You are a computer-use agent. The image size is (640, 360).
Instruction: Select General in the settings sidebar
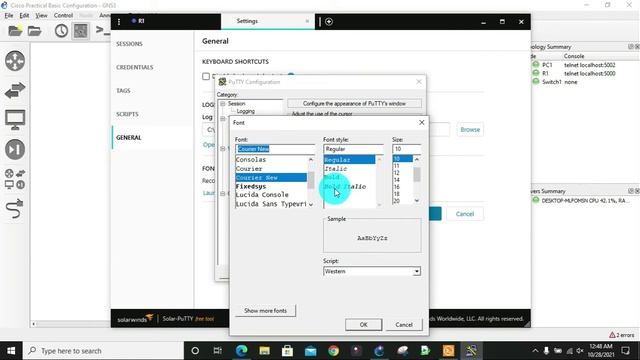click(129, 138)
